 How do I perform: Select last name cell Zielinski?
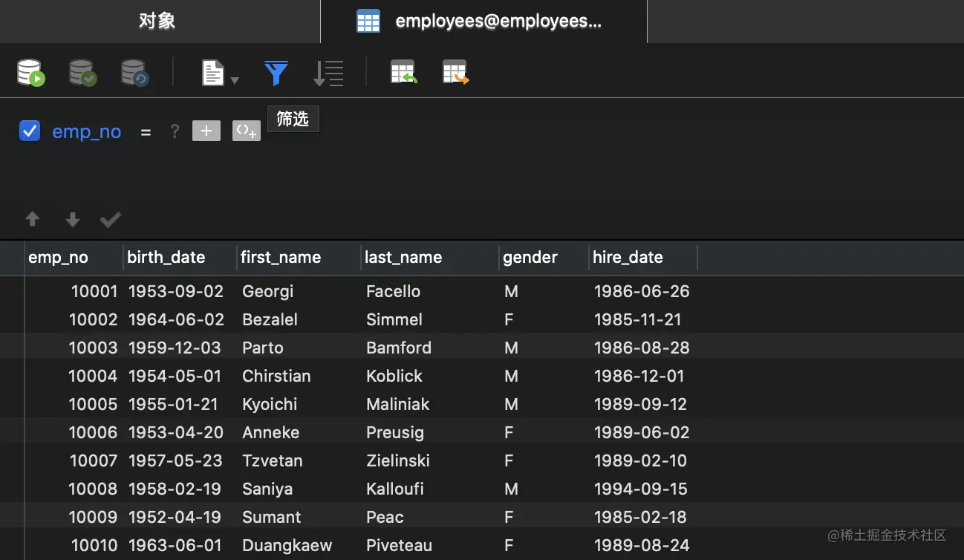coord(398,460)
